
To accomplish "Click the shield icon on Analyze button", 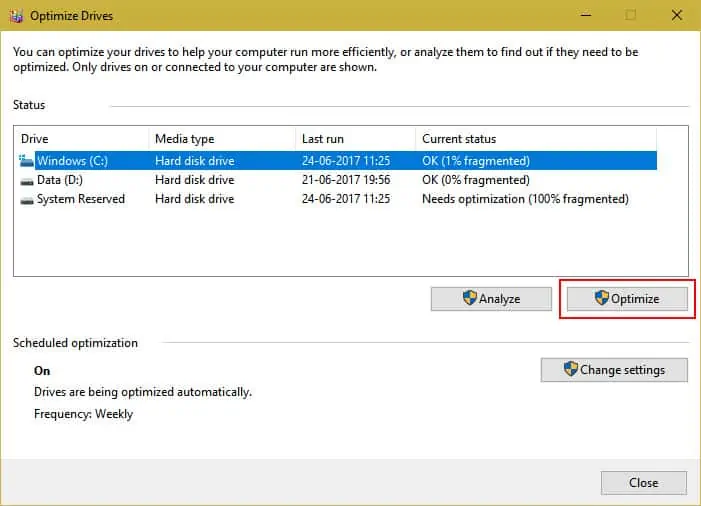I will pos(469,298).
